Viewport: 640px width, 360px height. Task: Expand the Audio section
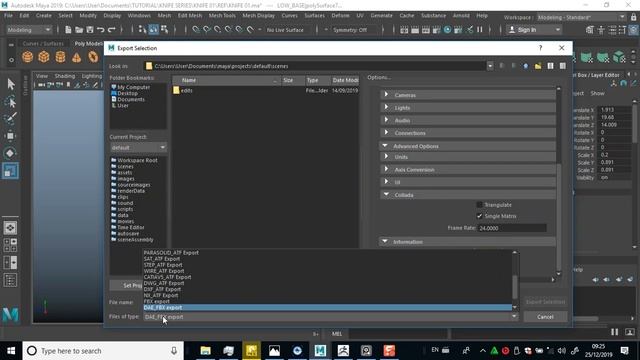(x=468, y=120)
